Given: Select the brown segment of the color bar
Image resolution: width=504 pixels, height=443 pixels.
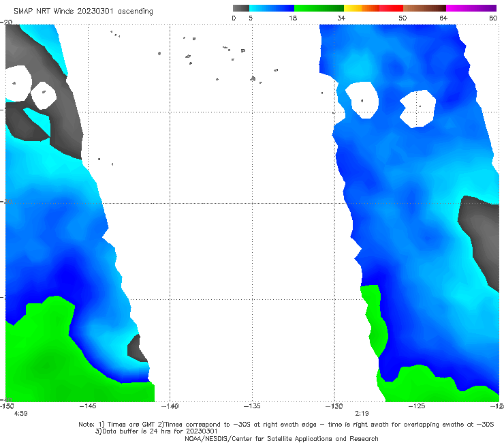Looking at the screenshot, I should click(424, 8).
